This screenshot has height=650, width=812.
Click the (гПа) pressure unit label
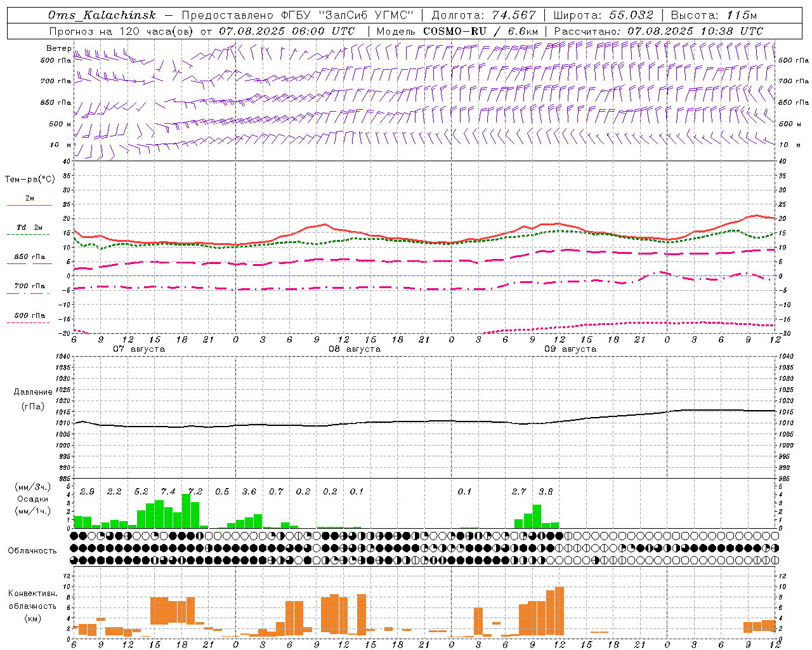33,407
